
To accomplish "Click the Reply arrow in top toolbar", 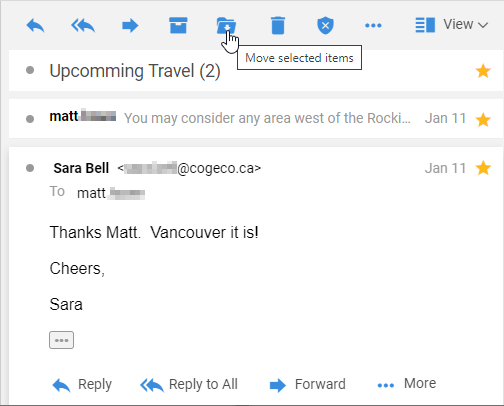I will [x=35, y=26].
